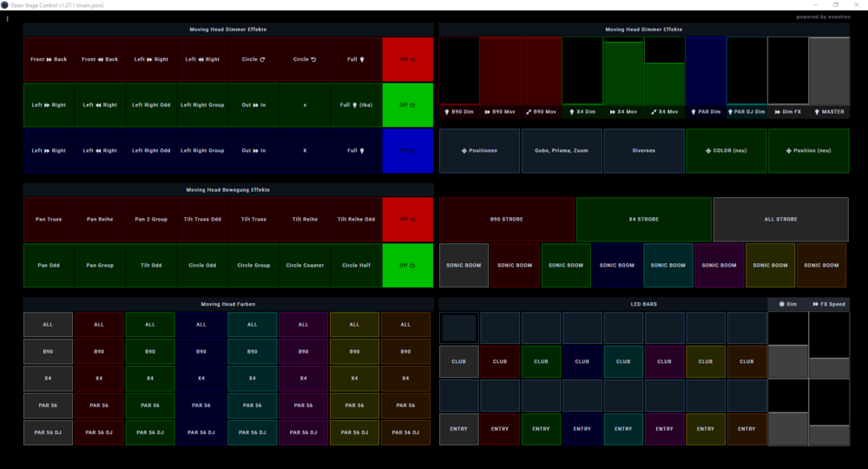This screenshot has width=868, height=469.
Task: Open the three-dot main menu
Action: pos(7,19)
